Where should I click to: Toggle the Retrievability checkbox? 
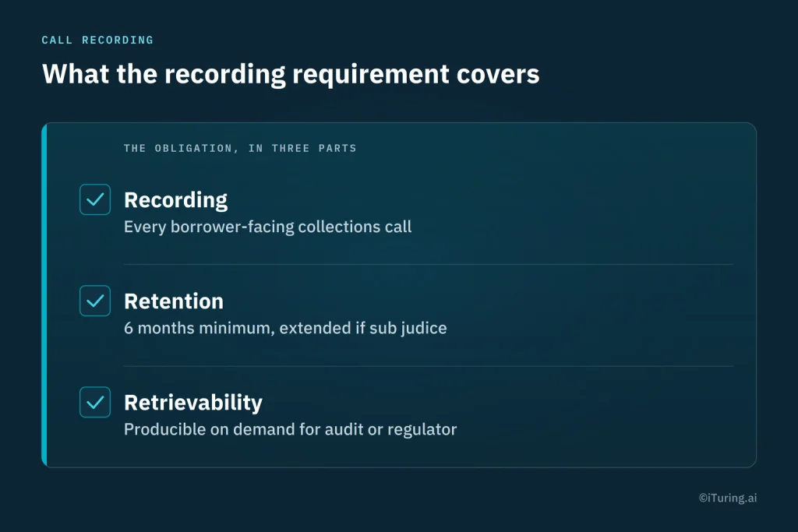coord(95,402)
